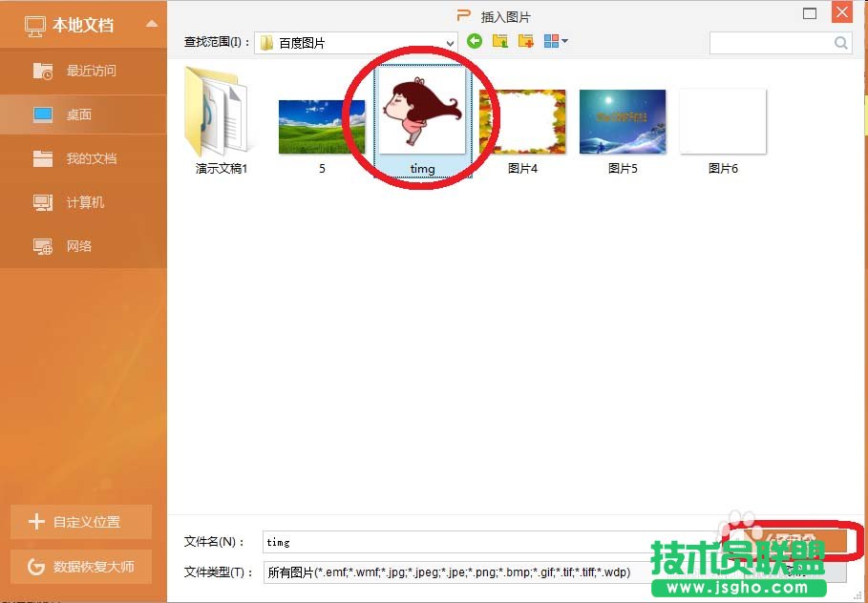The height and width of the screenshot is (603, 868).
Task: Click the WPS logo beside 插入图片
Action: [464, 14]
